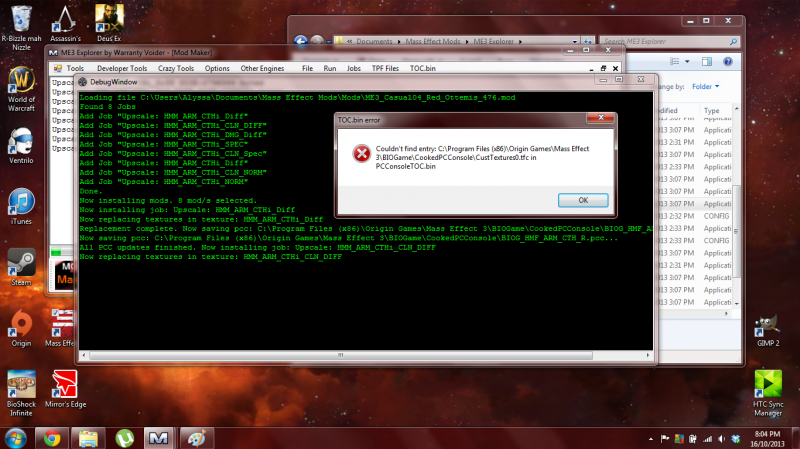The width and height of the screenshot is (800, 449).
Task: Open the Crazy Tools menu
Action: pyautogui.click(x=175, y=68)
